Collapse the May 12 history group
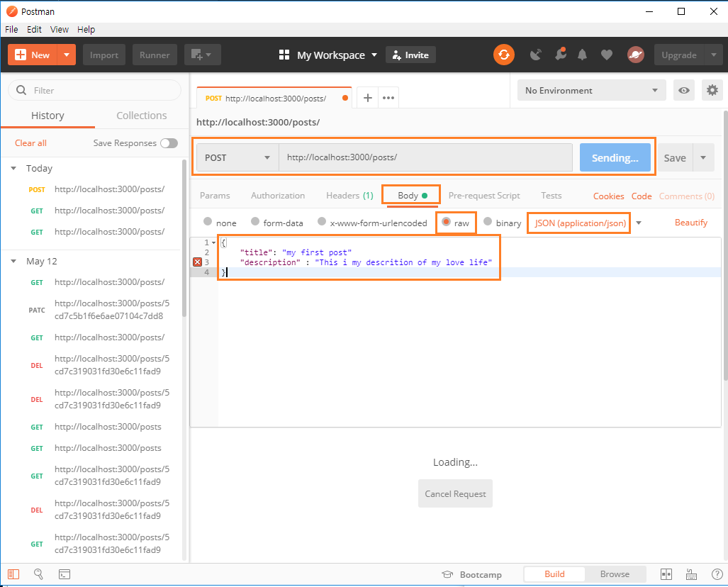This screenshot has width=728, height=587. (x=13, y=261)
